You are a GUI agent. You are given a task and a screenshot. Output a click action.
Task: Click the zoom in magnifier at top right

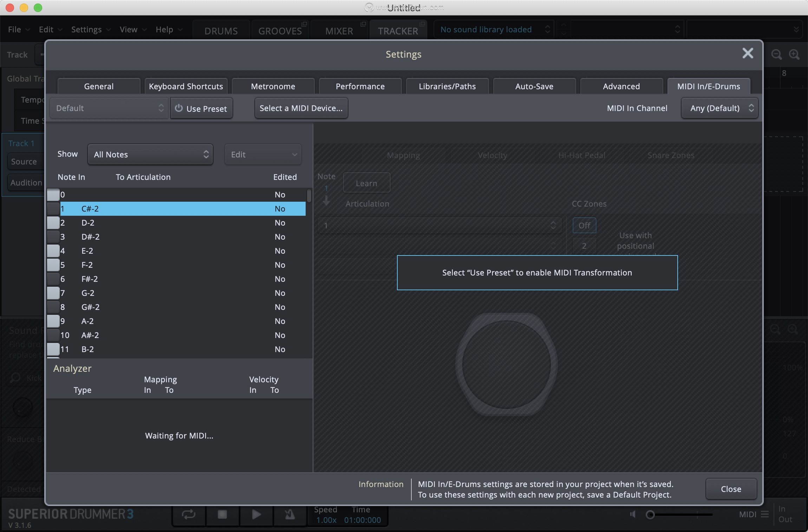(x=794, y=54)
